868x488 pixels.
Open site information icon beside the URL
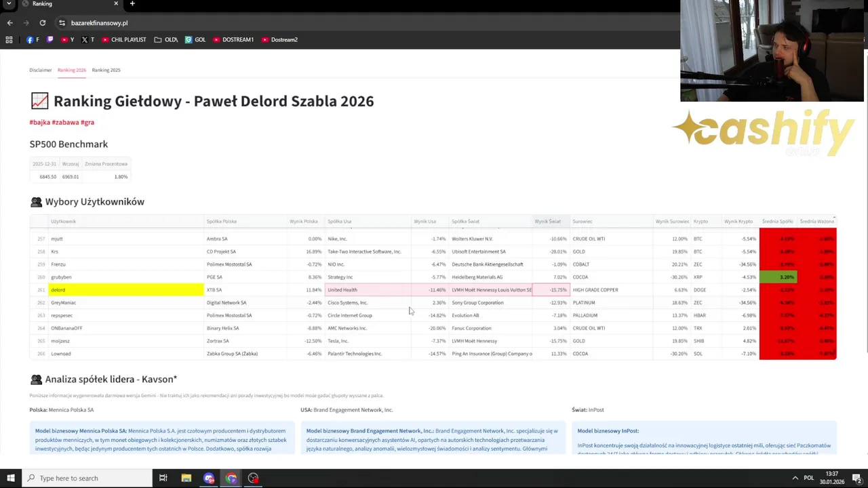pyautogui.click(x=62, y=22)
